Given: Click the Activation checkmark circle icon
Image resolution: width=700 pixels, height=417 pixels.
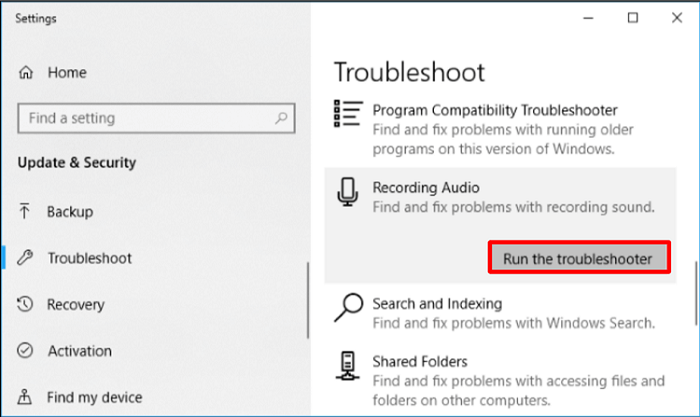Looking at the screenshot, I should [26, 351].
